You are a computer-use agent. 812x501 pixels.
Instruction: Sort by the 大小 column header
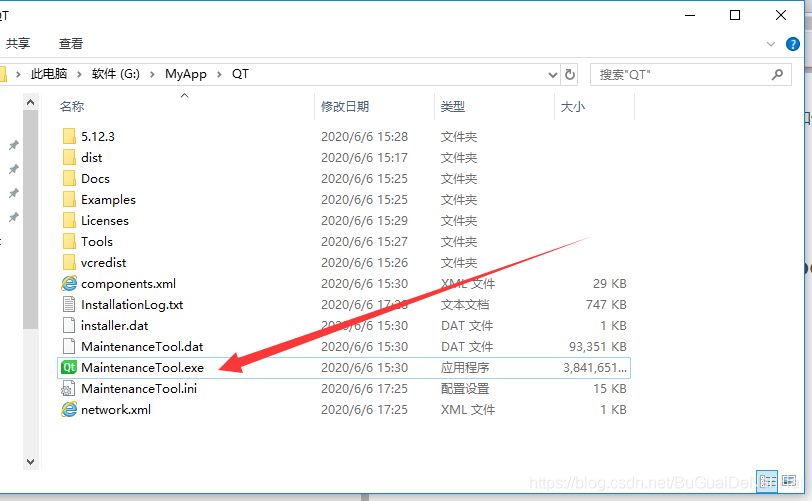pyautogui.click(x=573, y=107)
